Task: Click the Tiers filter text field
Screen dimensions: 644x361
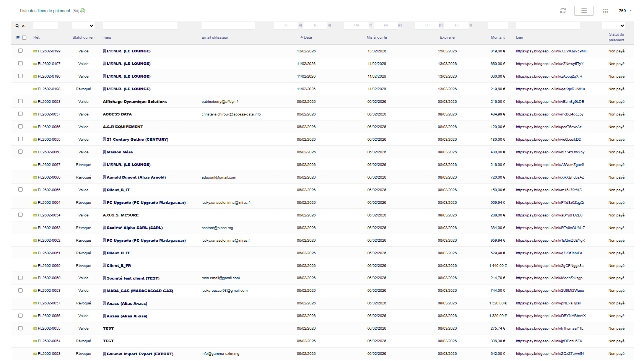Action: pos(140,26)
